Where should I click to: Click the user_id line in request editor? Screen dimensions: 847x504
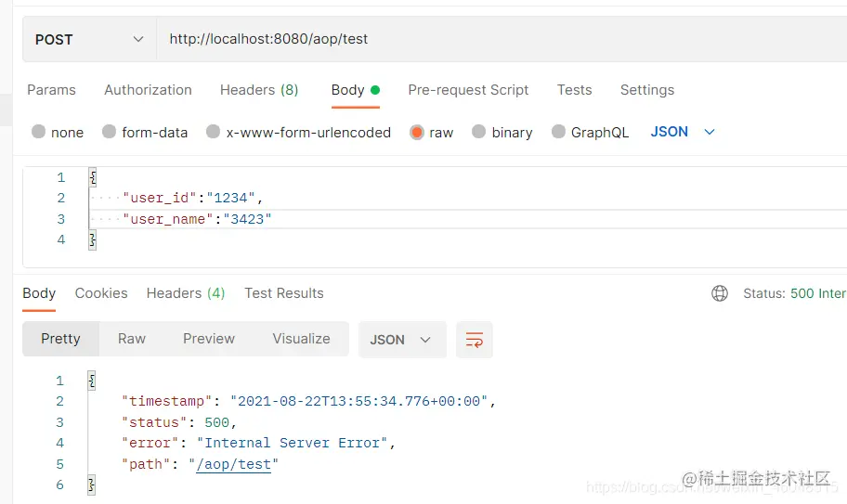click(193, 198)
